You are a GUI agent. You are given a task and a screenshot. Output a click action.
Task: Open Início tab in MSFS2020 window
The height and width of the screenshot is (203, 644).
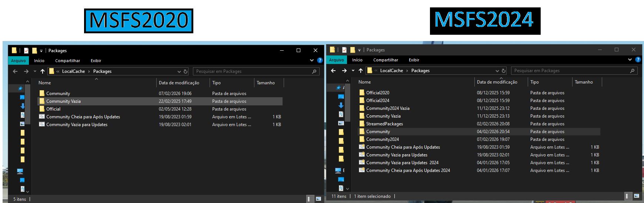pyautogui.click(x=39, y=61)
